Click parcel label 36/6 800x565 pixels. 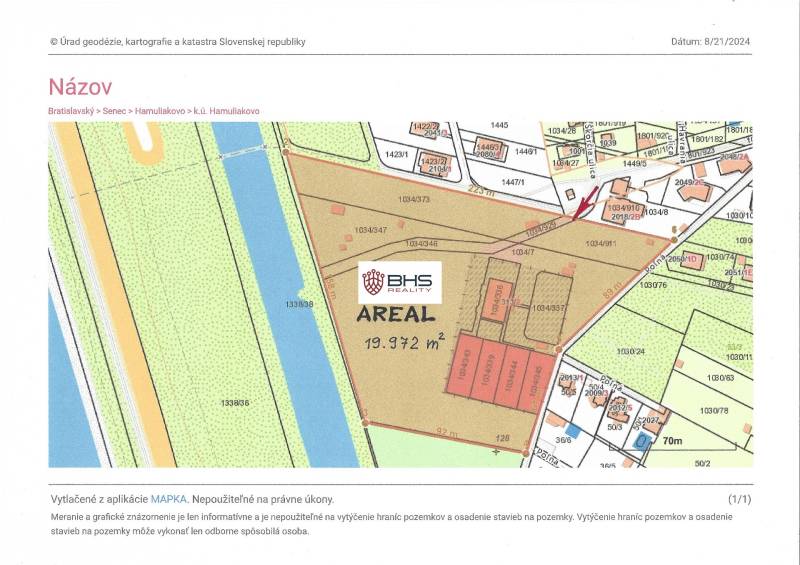pyautogui.click(x=563, y=439)
